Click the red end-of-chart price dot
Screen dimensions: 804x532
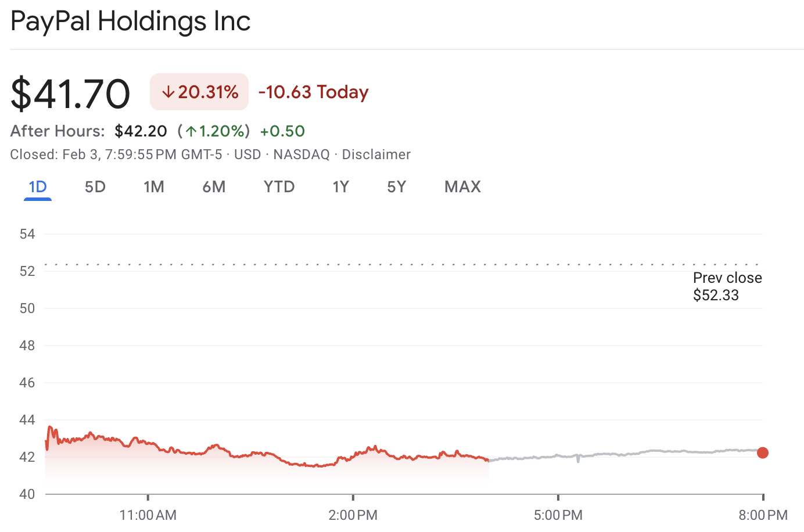pyautogui.click(x=763, y=452)
